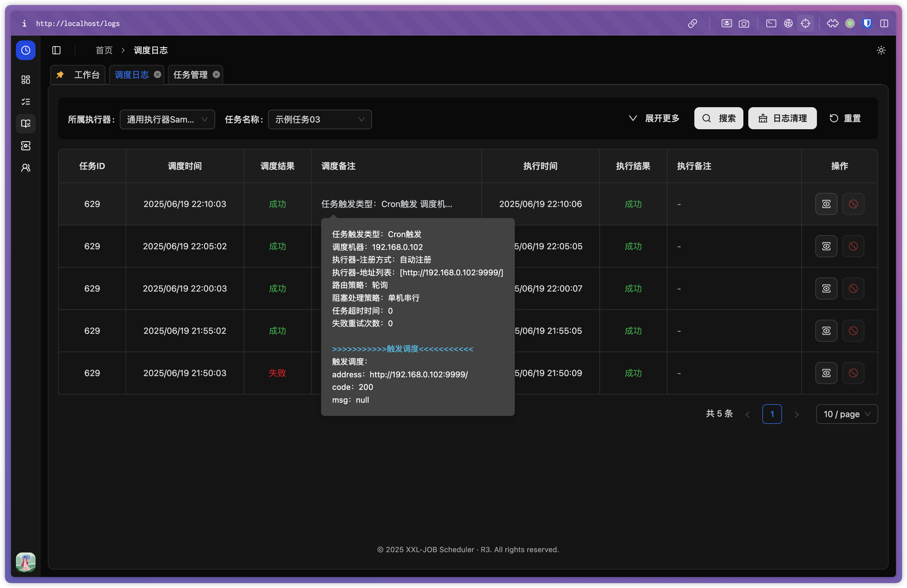Viewport: 907px width, 588px height.
Task: Collapse the sidebar with the panel toggle
Action: pyautogui.click(x=56, y=50)
